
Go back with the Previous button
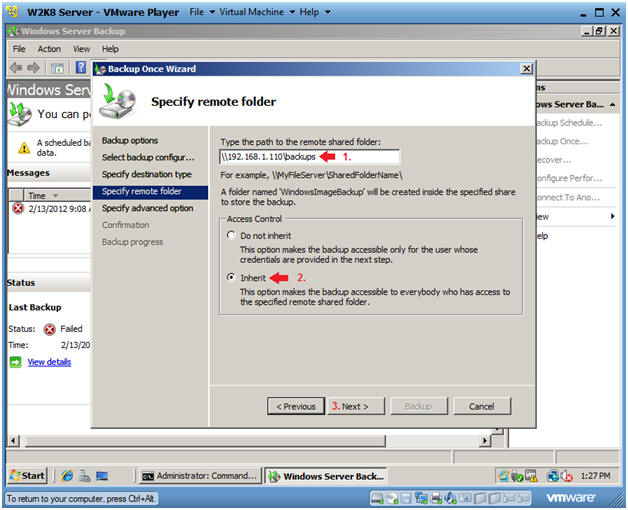click(296, 406)
